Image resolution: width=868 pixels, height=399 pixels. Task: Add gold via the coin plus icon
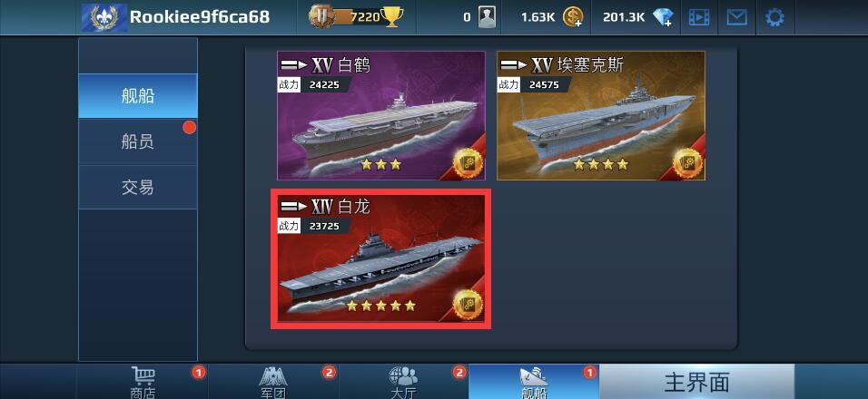(573, 18)
